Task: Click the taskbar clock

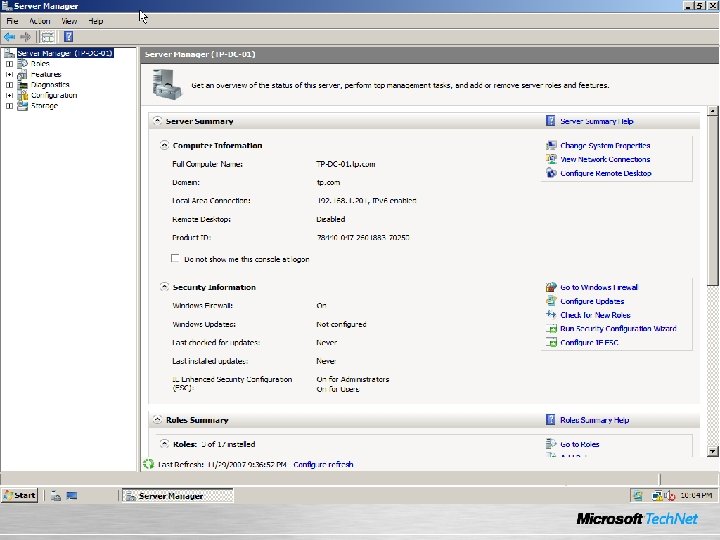Action: click(696, 495)
